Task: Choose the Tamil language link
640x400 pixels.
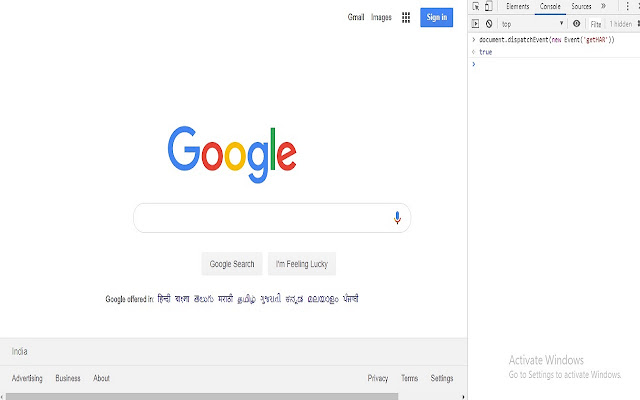Action: pos(247,299)
